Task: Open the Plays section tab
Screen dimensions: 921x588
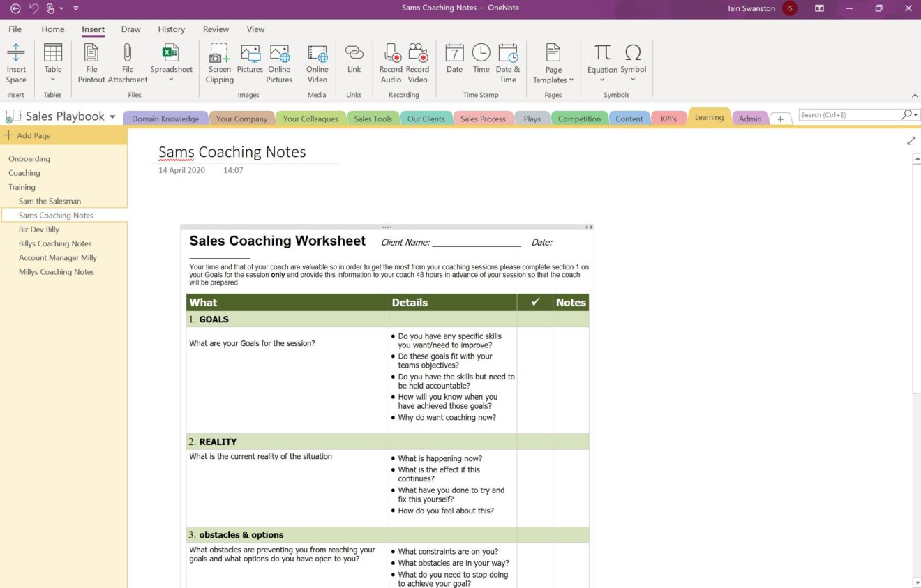Action: [532, 119]
